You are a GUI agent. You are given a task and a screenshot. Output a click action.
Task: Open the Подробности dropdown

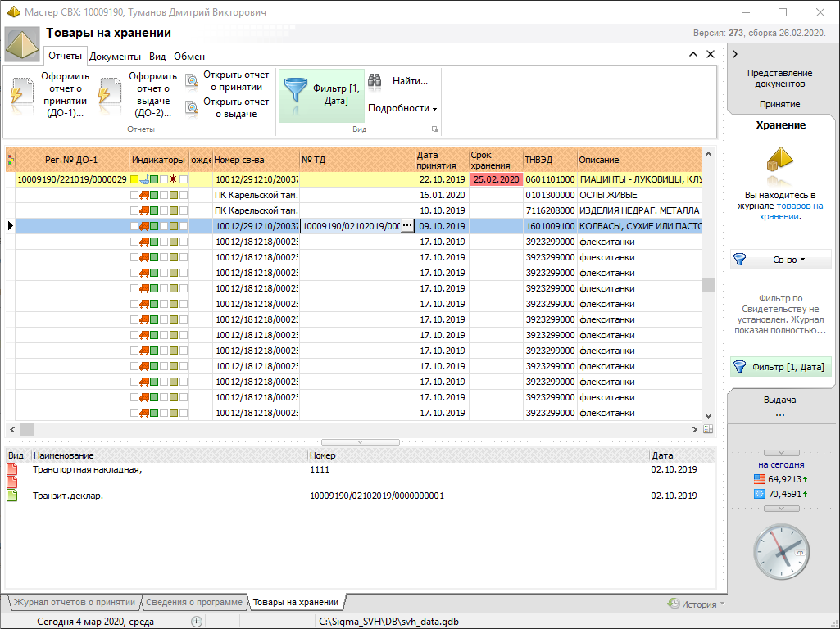coord(402,108)
